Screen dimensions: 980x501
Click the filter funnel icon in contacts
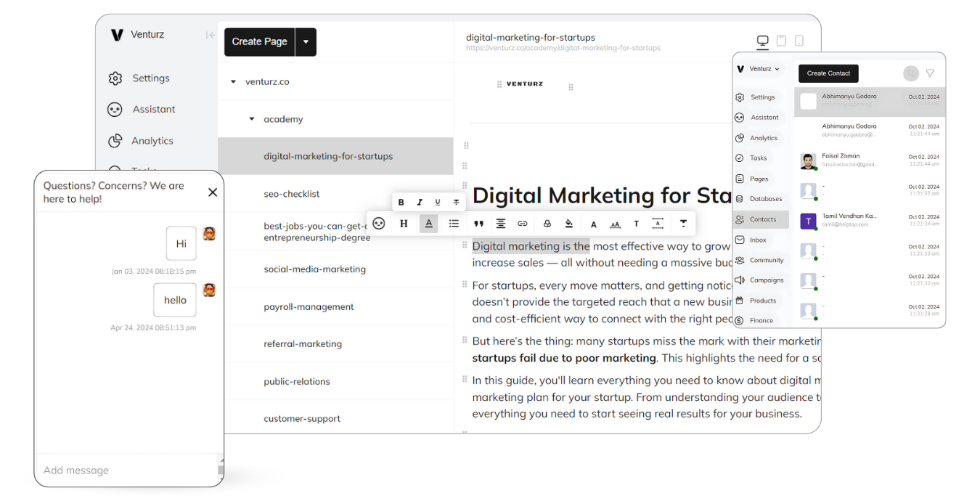pos(930,73)
